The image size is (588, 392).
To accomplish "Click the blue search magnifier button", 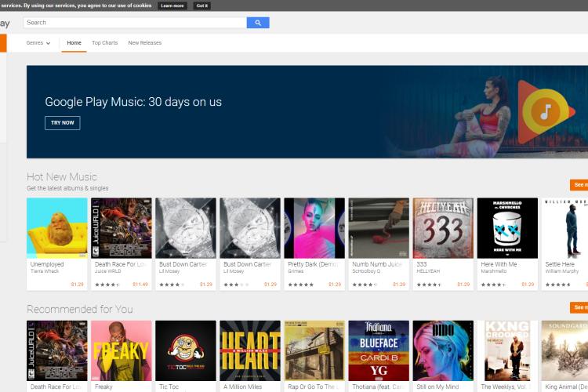I will (x=258, y=23).
